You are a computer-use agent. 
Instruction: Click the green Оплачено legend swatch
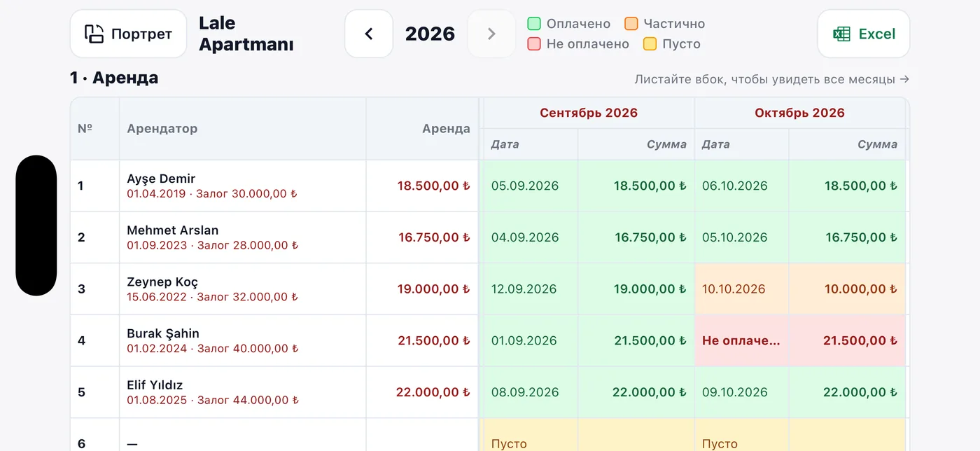pyautogui.click(x=534, y=24)
